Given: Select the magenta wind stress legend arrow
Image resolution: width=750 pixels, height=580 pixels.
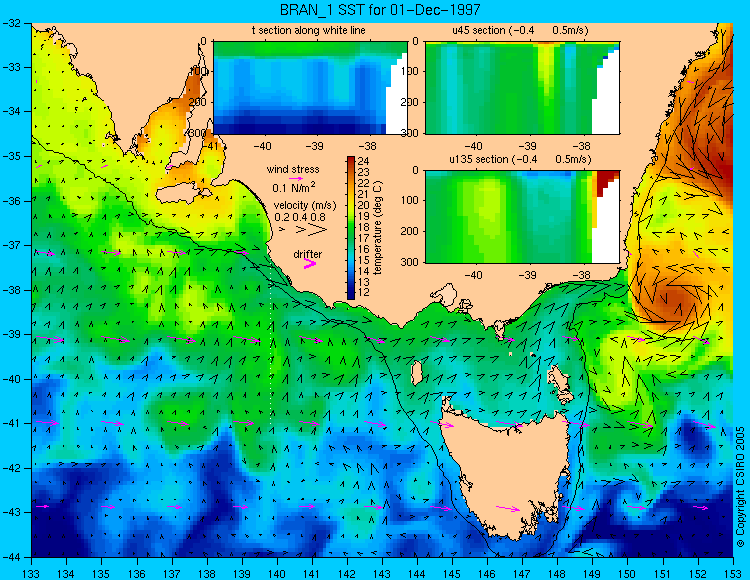Looking at the screenshot, I should click(296, 178).
